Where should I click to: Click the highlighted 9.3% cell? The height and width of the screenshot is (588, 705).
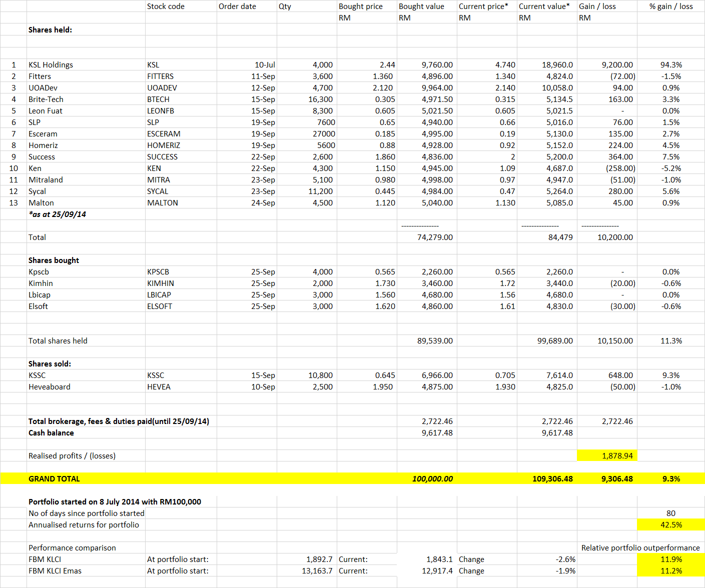671,479
